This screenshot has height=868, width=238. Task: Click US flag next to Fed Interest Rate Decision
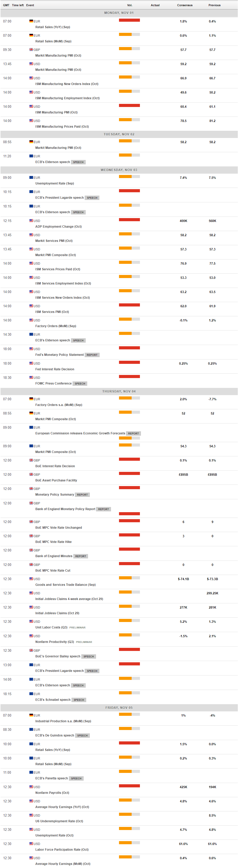point(31,363)
